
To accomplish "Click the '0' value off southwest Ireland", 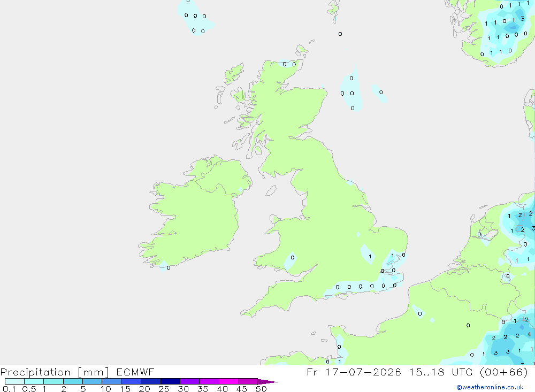I will click(x=169, y=268).
